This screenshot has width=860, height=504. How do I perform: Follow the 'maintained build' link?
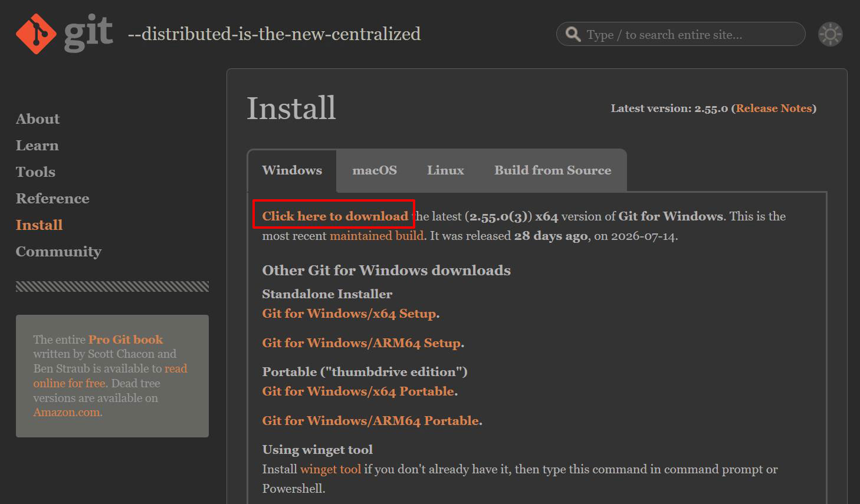(x=376, y=236)
